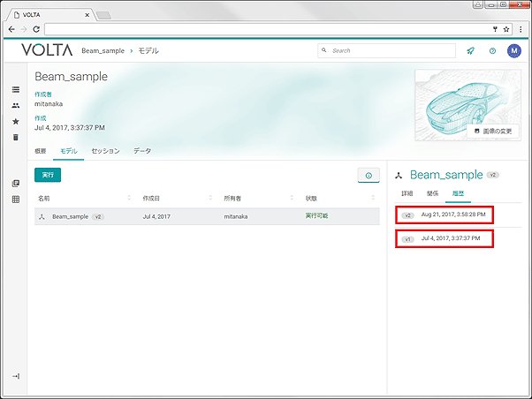Click the info panel toggle button
Screen dimensions: 532x399
click(x=369, y=176)
